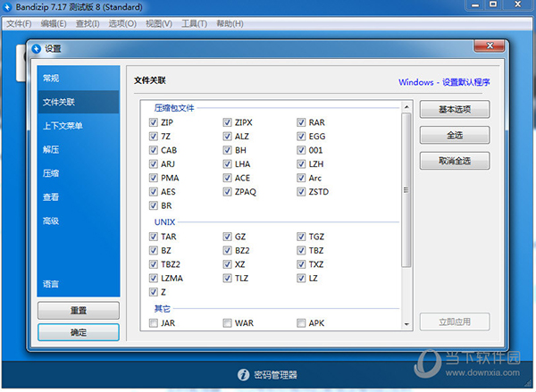
Task: Toggle the LHA checkbox
Action: click(x=227, y=164)
